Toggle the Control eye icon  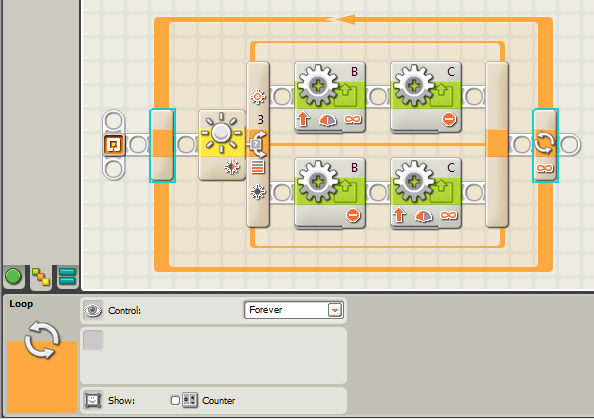click(x=93, y=310)
